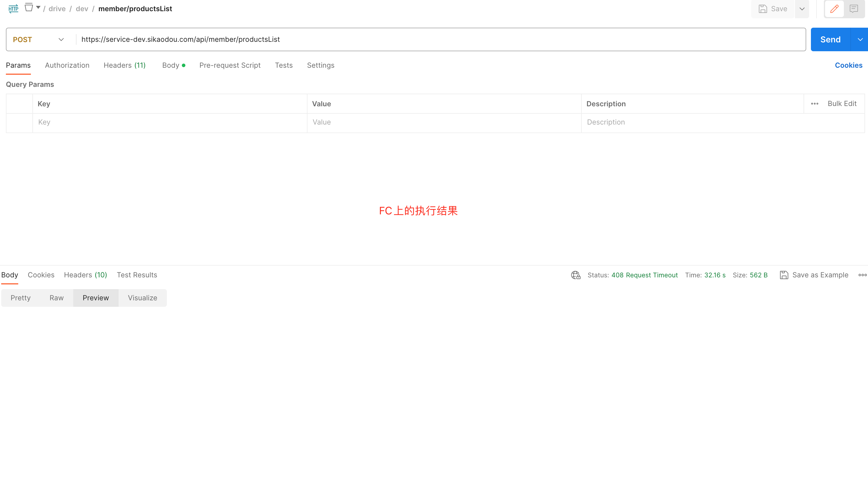This screenshot has width=868, height=497.
Task: Open the response Cookies tab
Action: point(41,275)
